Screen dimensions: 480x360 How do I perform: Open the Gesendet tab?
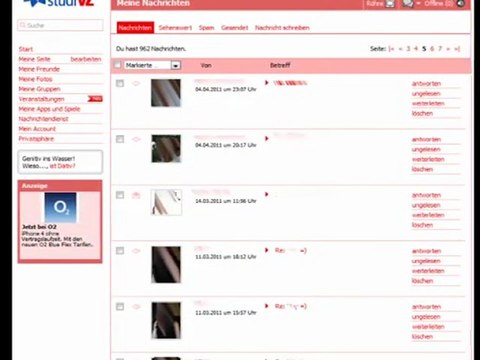235,28
